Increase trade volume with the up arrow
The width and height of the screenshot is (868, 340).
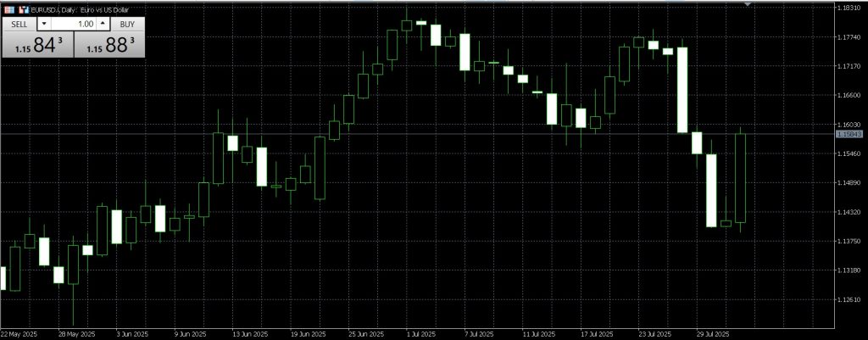(103, 24)
